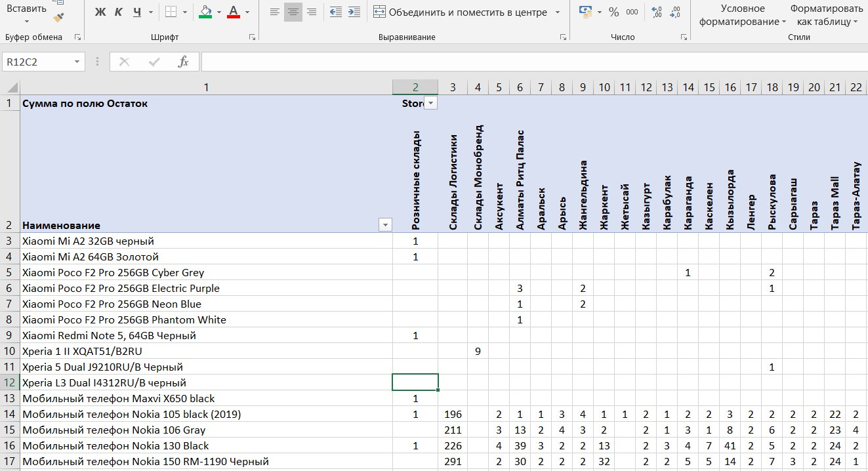Select cell Xiaomi Mi A2 32GB черный
Screen dimensions: 868x471
[x=206, y=241]
